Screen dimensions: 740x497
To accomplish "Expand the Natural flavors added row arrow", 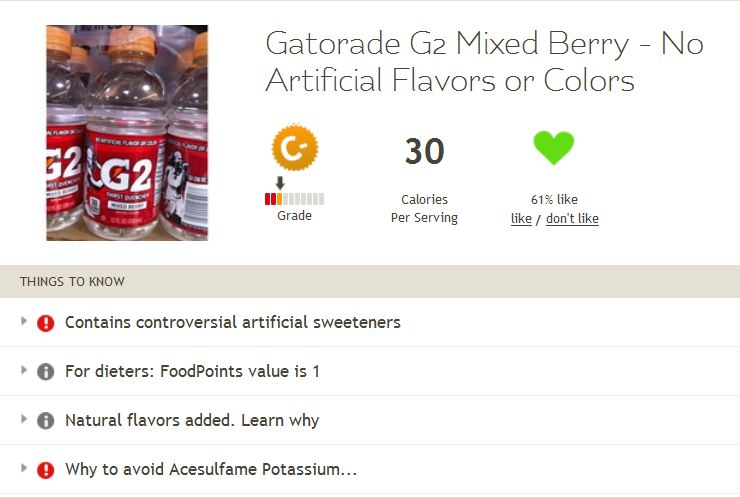I will pyautogui.click(x=24, y=419).
